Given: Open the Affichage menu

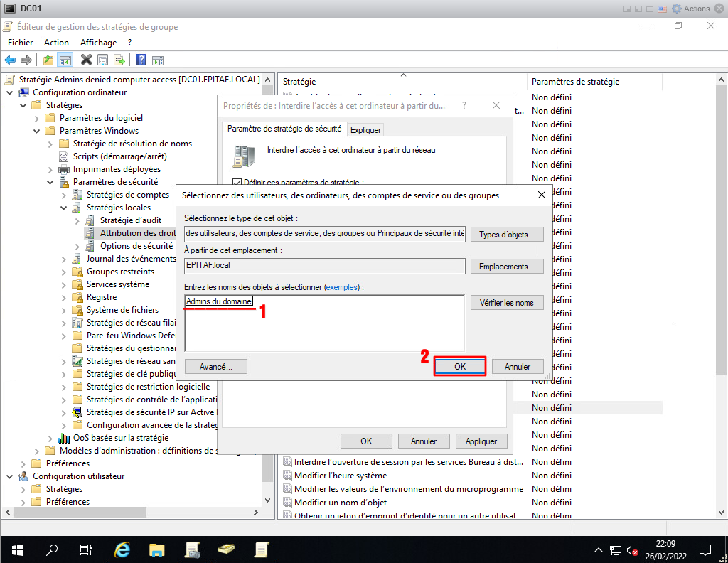Looking at the screenshot, I should (x=98, y=43).
